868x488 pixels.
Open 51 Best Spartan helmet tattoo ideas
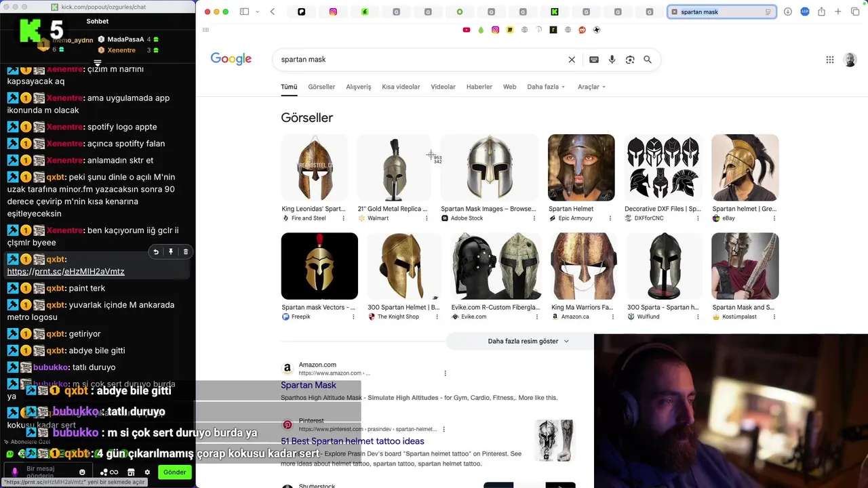click(x=353, y=441)
